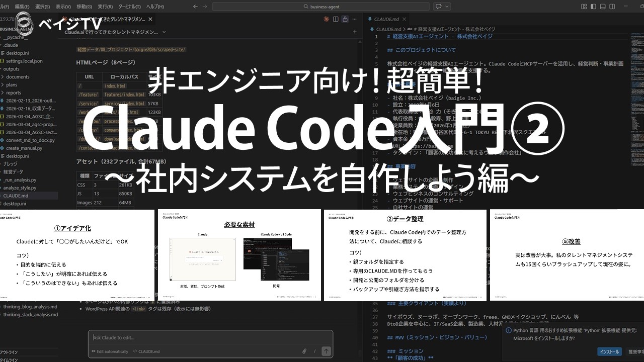Open the 選択(S) menu
This screenshot has height=362, width=644.
[x=42, y=7]
